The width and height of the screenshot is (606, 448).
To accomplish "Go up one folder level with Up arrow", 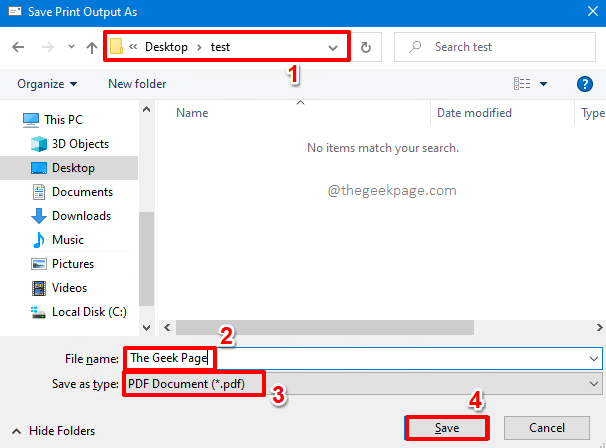I will (x=92, y=47).
